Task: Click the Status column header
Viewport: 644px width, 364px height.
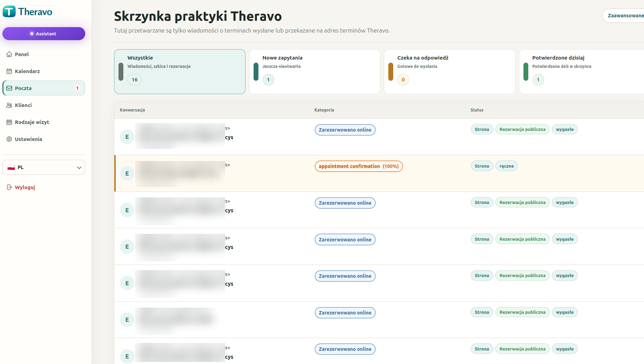Action: tap(477, 110)
